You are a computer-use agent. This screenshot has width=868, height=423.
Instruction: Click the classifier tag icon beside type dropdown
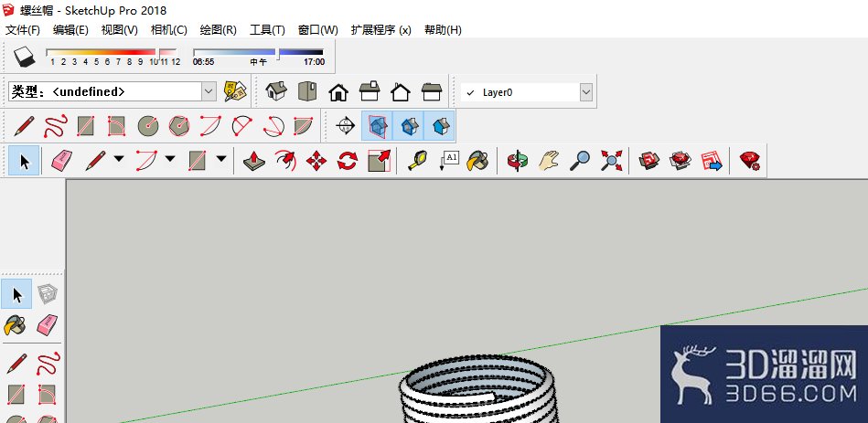coord(235,91)
